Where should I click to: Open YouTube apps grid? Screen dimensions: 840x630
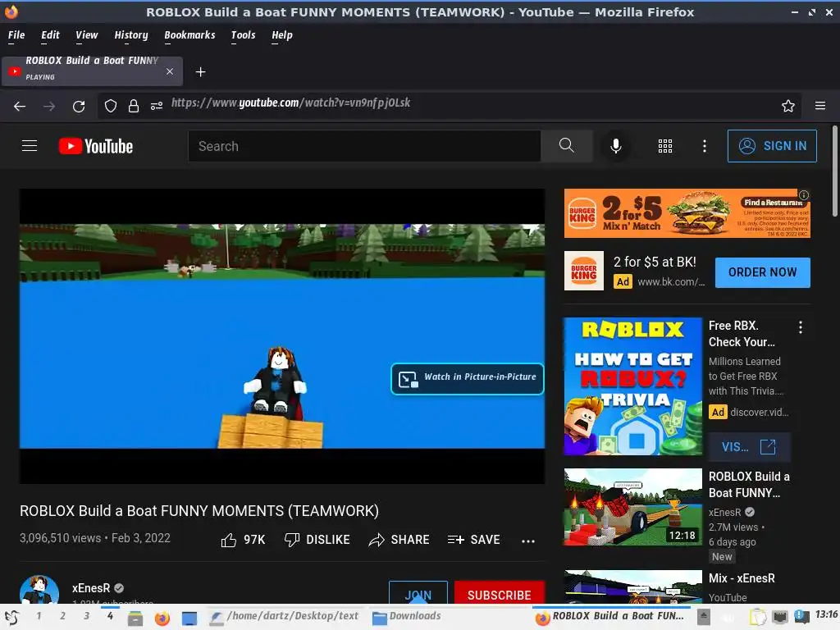[664, 146]
